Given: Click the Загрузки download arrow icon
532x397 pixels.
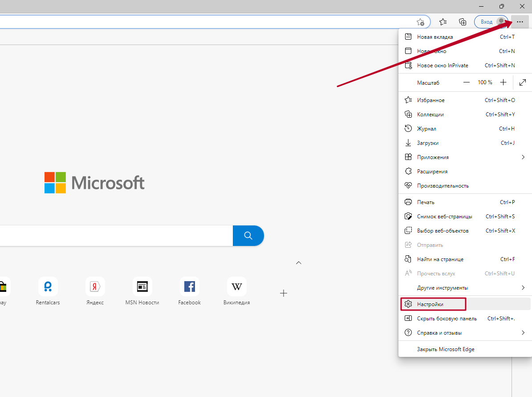Looking at the screenshot, I should tap(408, 143).
